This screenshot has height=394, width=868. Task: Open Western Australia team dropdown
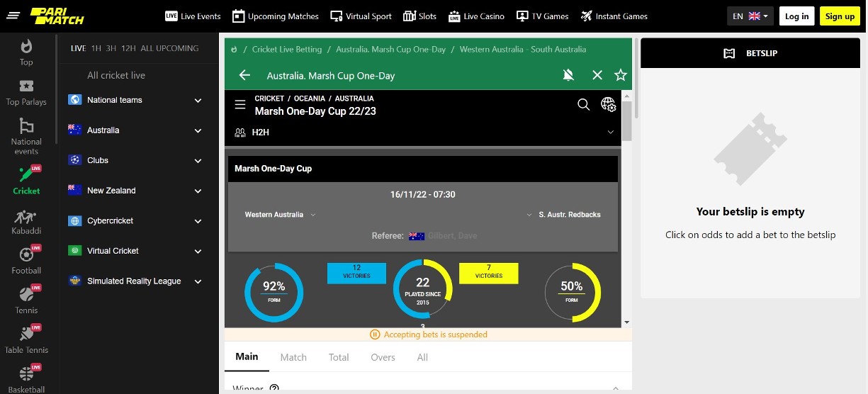click(281, 215)
